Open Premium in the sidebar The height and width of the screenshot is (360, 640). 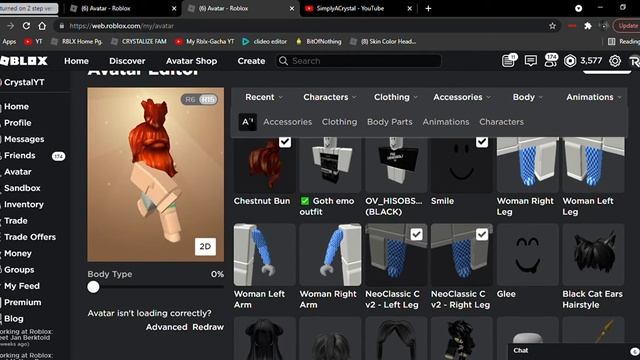(22, 302)
